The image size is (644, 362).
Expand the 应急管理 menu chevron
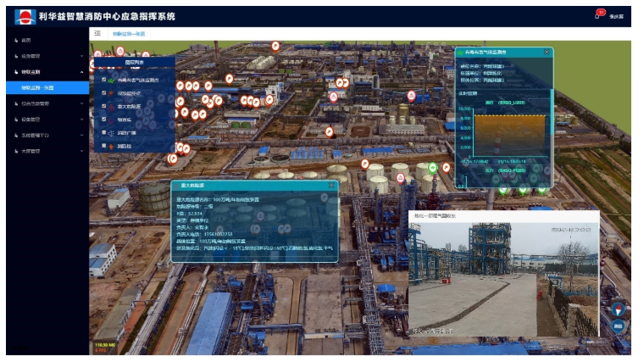click(x=81, y=56)
